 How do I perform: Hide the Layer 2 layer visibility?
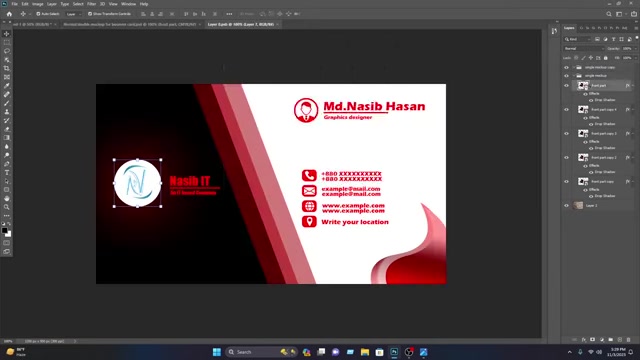(x=566, y=206)
